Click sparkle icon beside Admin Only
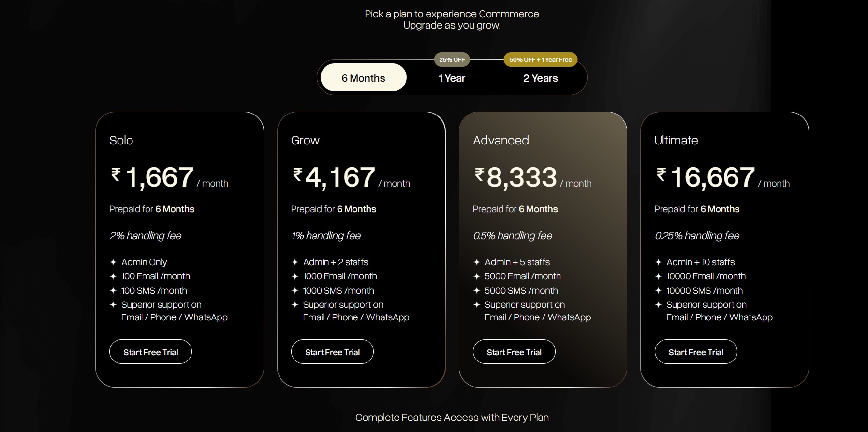Screen dimensions: 868x432 point(113,262)
